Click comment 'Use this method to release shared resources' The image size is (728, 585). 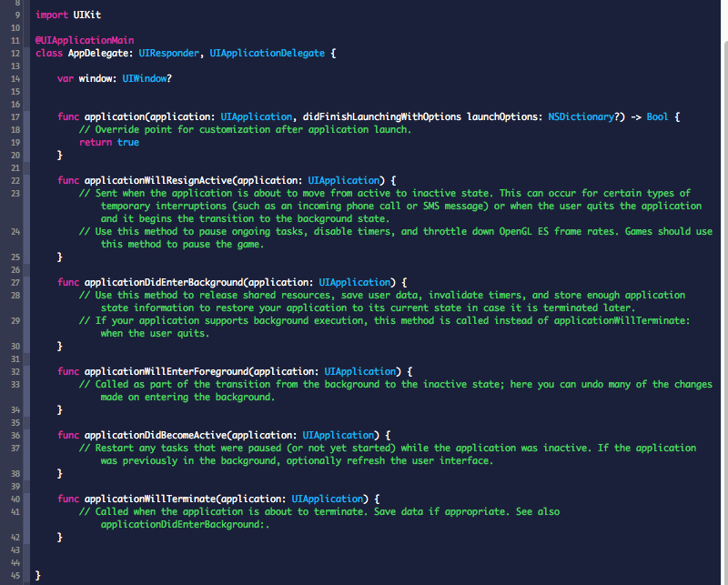tap(382, 301)
